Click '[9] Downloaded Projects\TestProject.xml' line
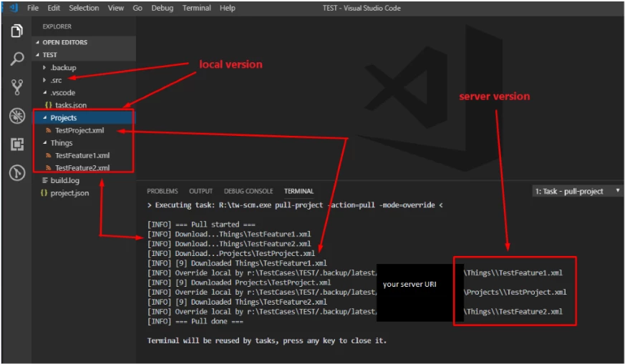This screenshot has height=364, width=625. 238,282
